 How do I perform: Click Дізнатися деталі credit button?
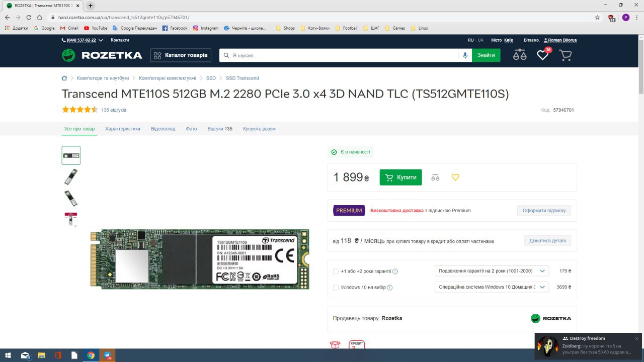pyautogui.click(x=547, y=240)
